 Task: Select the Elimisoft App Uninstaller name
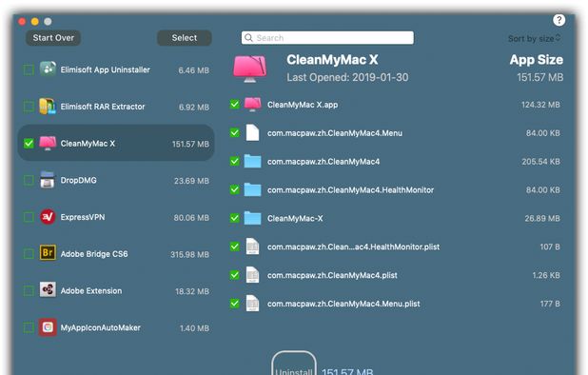(105, 69)
